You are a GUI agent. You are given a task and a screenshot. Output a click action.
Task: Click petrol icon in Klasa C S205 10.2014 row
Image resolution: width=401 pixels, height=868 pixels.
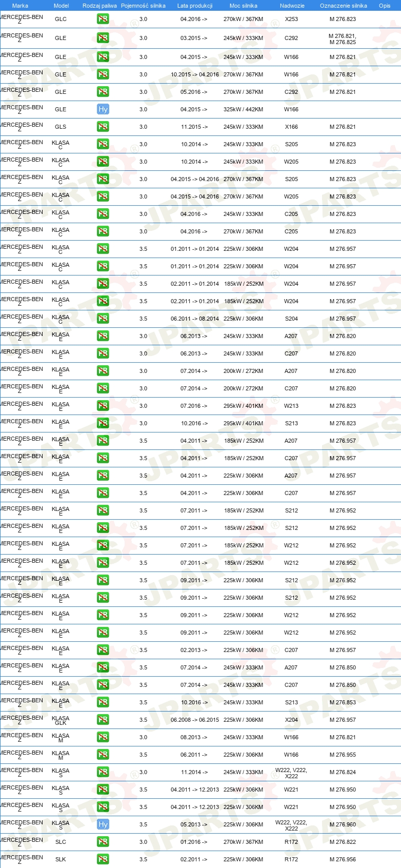click(103, 144)
